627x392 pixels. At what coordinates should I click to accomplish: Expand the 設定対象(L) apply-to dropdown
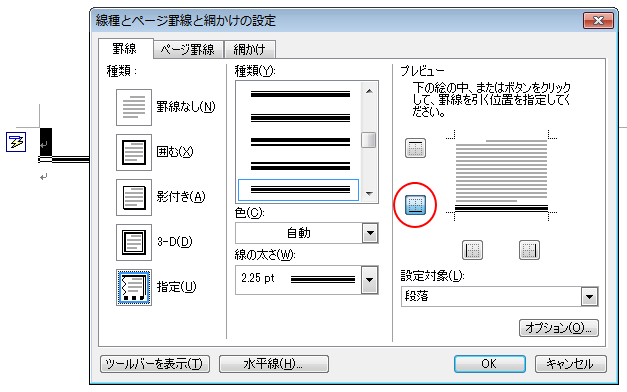589,297
